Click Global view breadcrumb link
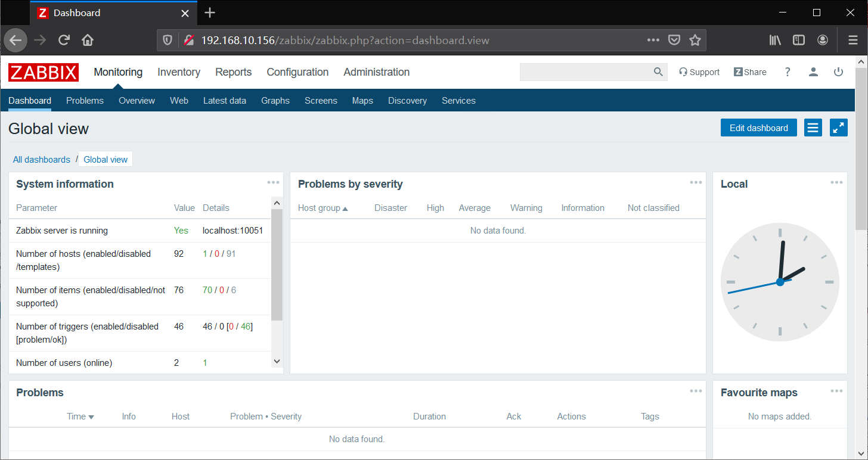The height and width of the screenshot is (460, 868). [106, 160]
